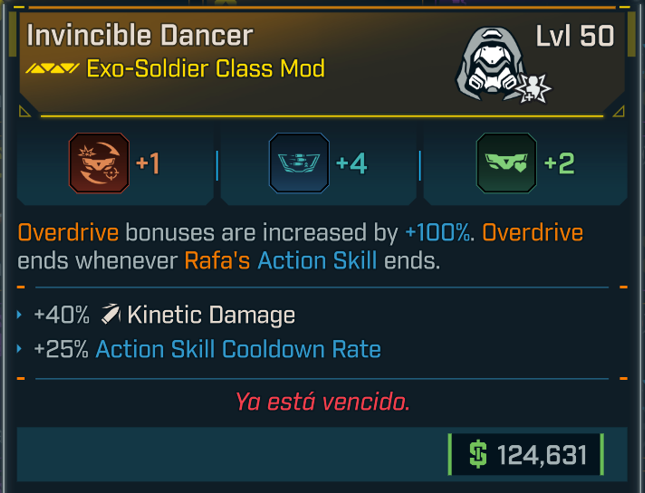Click the star badge on class mod icon
The width and height of the screenshot is (645, 493).
click(x=533, y=88)
